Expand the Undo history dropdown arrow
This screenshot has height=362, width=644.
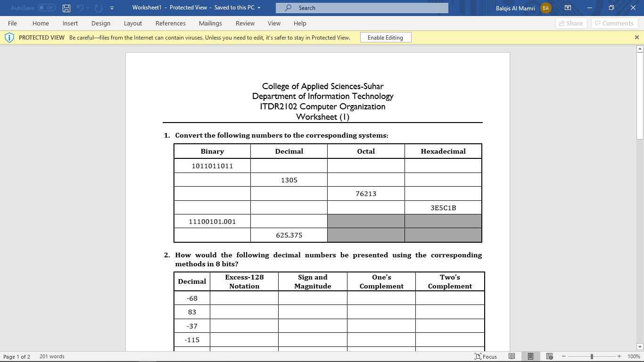click(88, 8)
